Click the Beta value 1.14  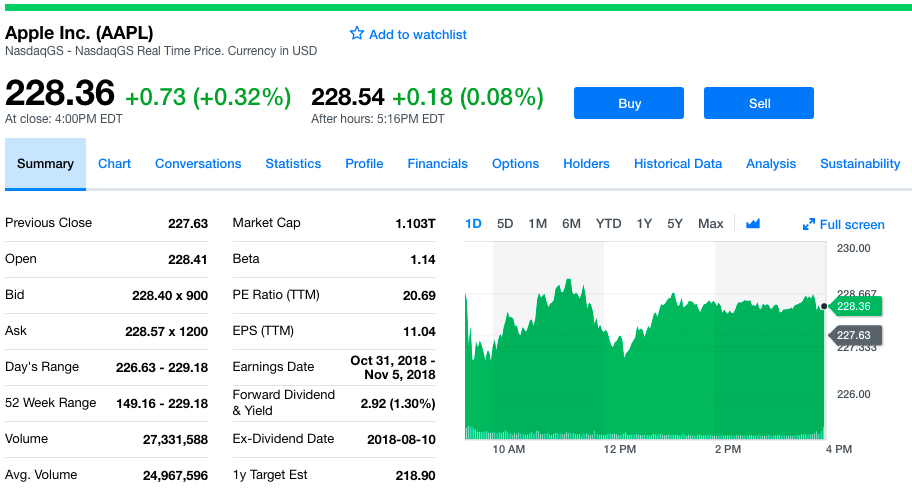coord(423,260)
